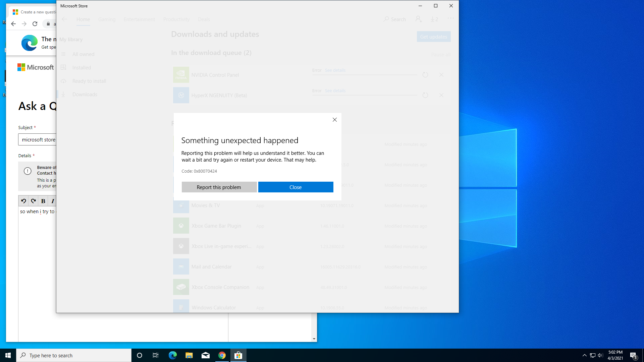Viewport: 644px width, 362px height.
Task: Click Get updates button
Action: (x=434, y=37)
